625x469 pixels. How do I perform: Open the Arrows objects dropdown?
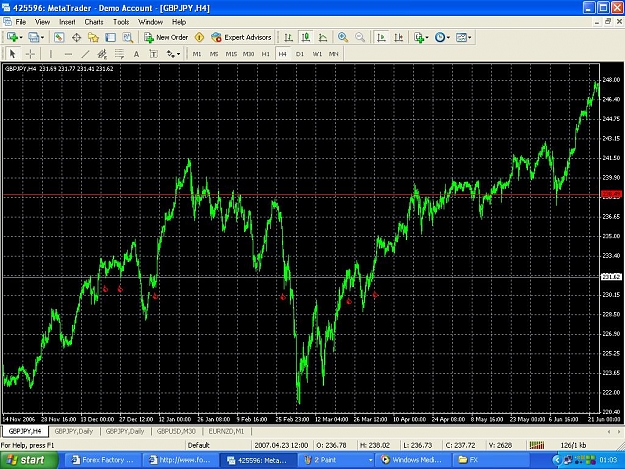(x=173, y=54)
